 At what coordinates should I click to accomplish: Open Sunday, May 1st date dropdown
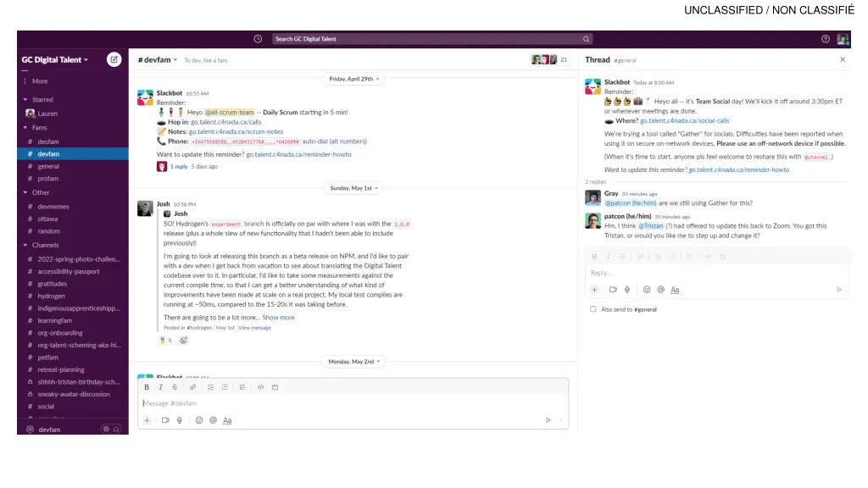(x=354, y=188)
